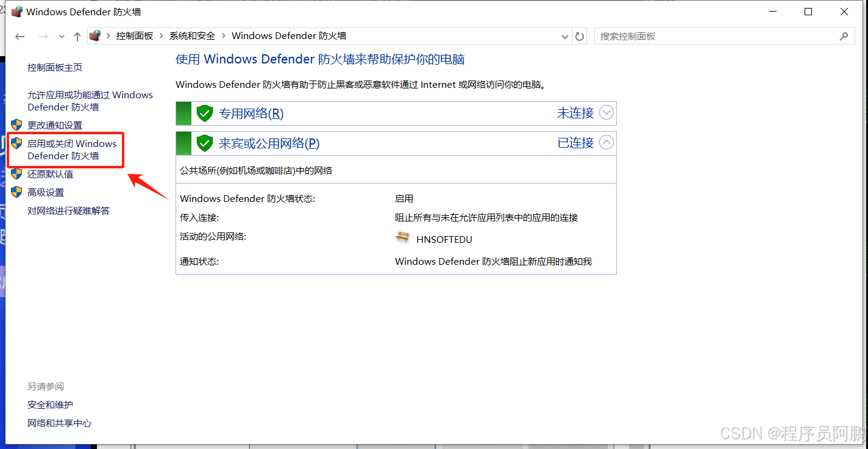
Task: Collapse the 来宾或公用网络 section chevron
Action: point(606,142)
